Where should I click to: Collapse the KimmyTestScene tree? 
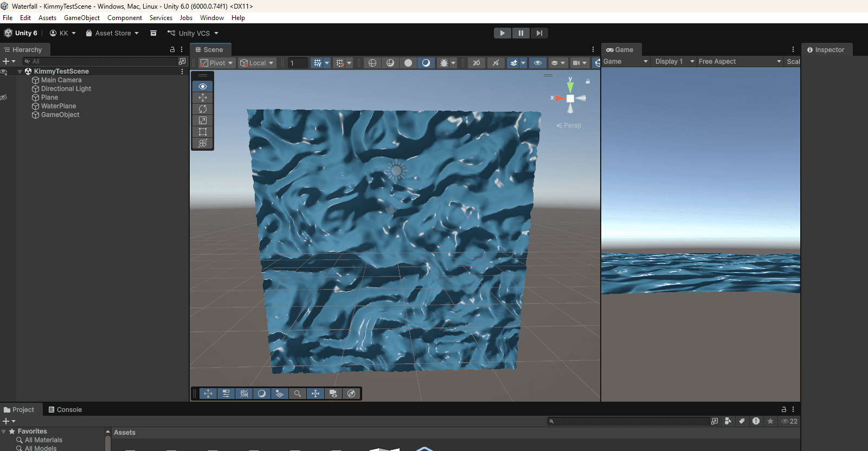tap(20, 72)
